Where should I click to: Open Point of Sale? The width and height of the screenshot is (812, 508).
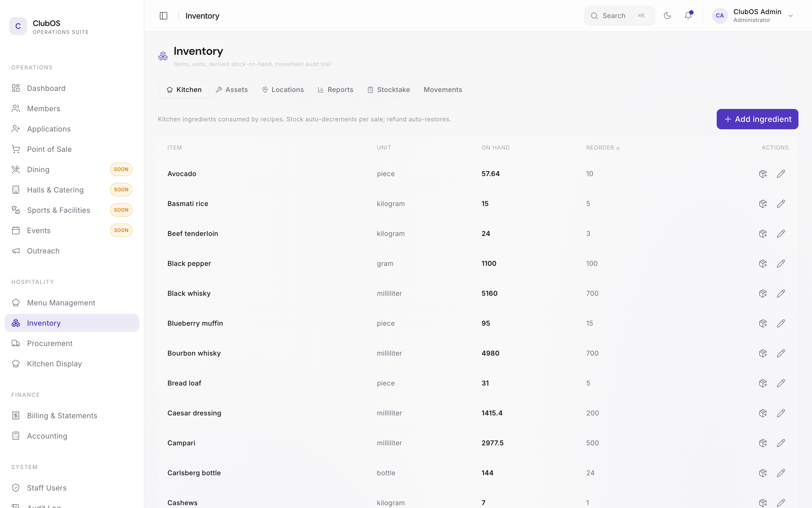click(72, 149)
